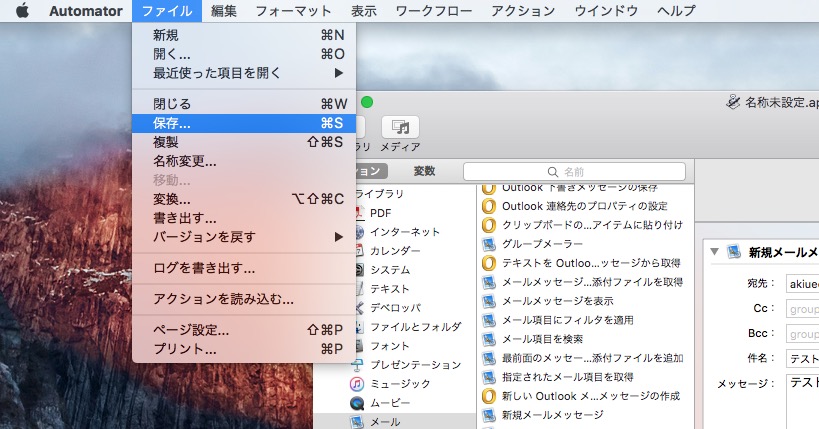The width and height of the screenshot is (819, 429).
Task: Click 最前面のメッセー...添付ファイルを追加 icon
Action: click(488, 358)
